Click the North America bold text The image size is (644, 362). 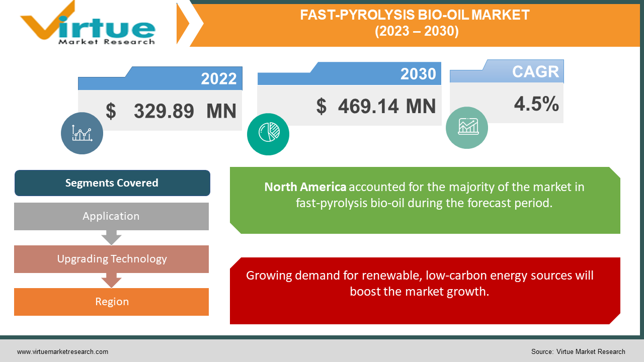coord(305,187)
